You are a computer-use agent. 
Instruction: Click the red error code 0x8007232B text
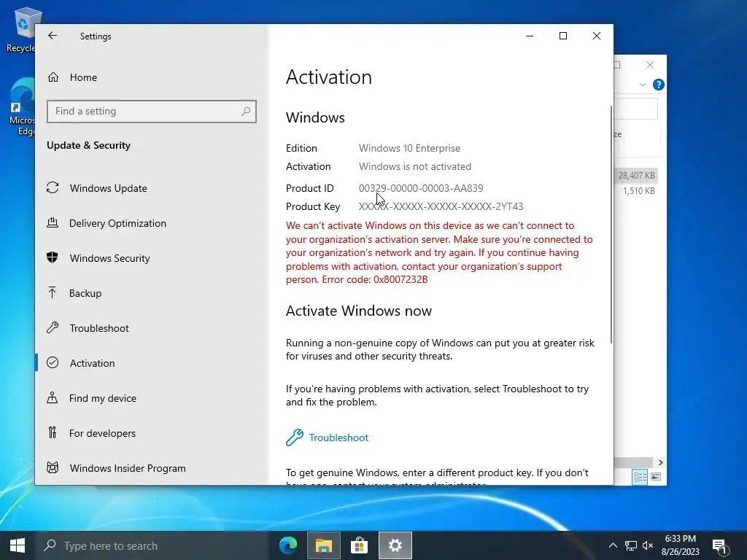point(400,279)
